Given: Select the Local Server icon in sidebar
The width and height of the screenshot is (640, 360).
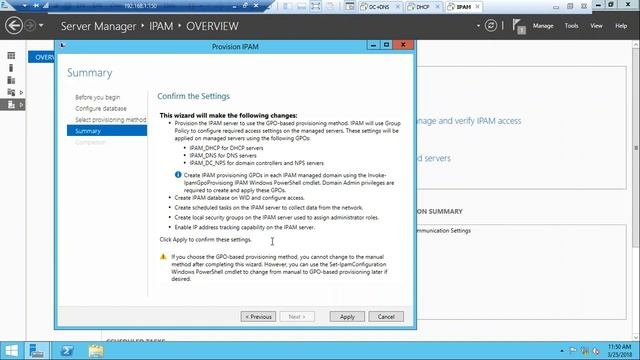Looking at the screenshot, I should point(11,68).
